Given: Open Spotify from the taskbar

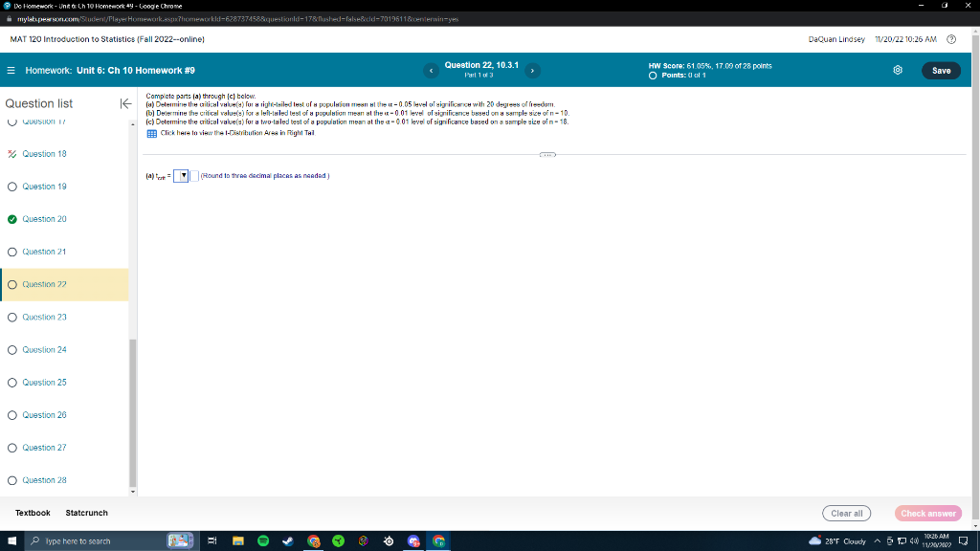Looking at the screenshot, I should [x=263, y=541].
